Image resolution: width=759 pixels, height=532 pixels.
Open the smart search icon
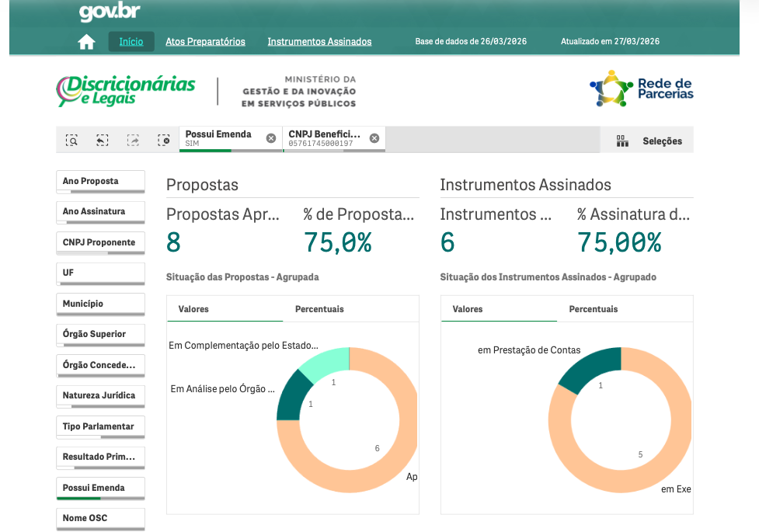click(71, 141)
